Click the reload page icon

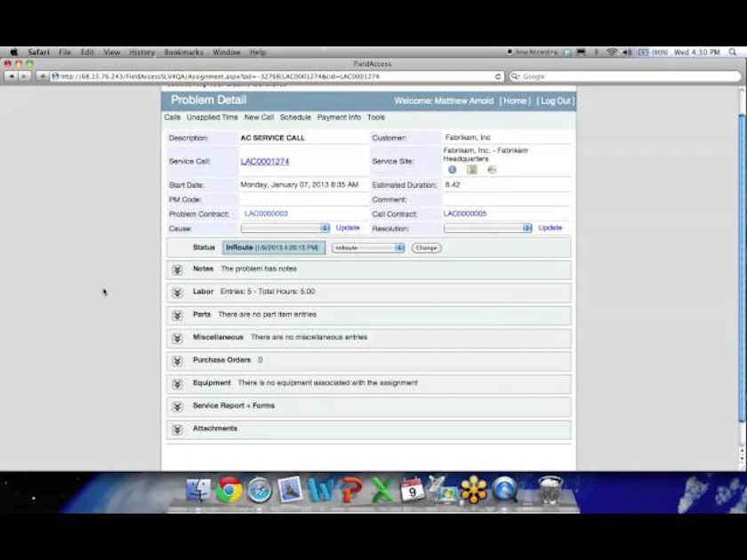[x=497, y=76]
